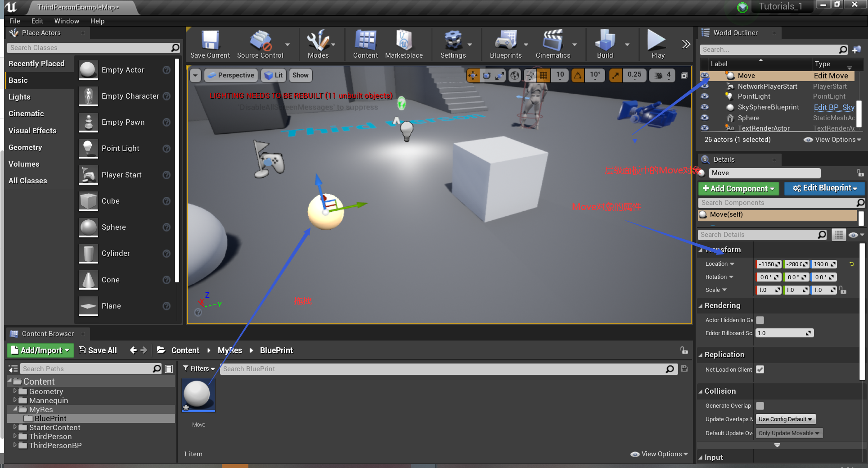868x468 pixels.
Task: Maximize or restore the viewport
Action: tap(684, 75)
